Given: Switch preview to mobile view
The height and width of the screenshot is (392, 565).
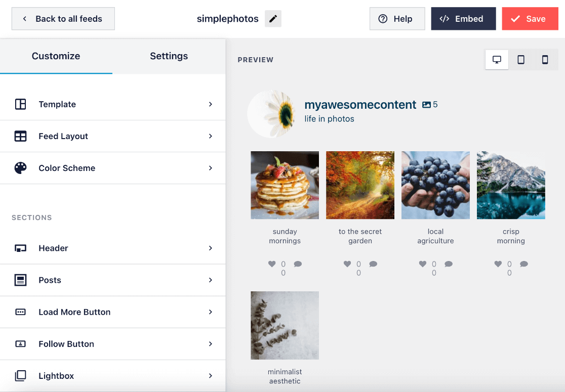Looking at the screenshot, I should point(545,59).
